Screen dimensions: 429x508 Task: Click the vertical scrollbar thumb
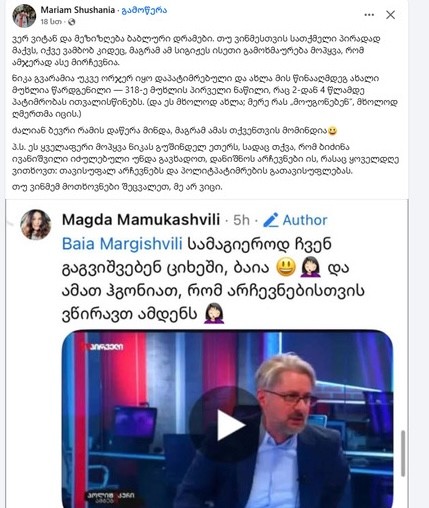tap(403, 453)
